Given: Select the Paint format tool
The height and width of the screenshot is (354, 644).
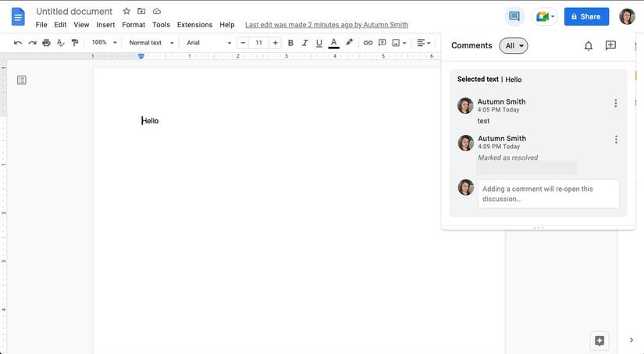Looking at the screenshot, I should pyautogui.click(x=75, y=43).
